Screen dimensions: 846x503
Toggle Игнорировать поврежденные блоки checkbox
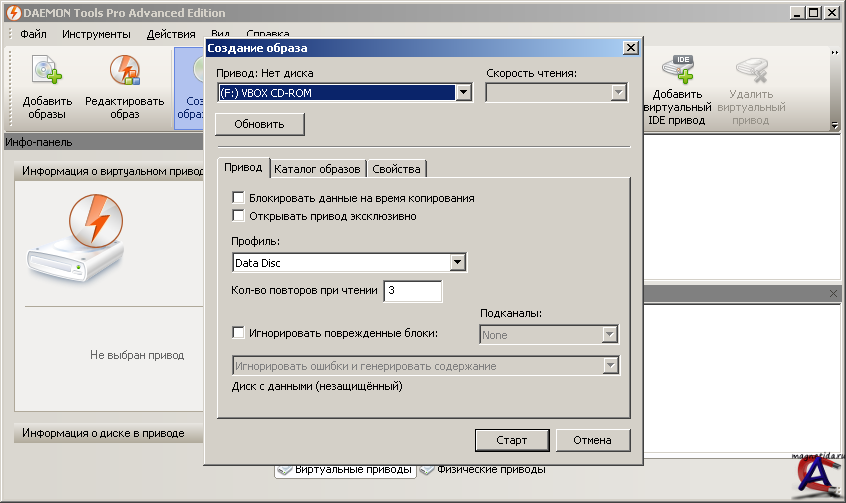pyautogui.click(x=238, y=333)
